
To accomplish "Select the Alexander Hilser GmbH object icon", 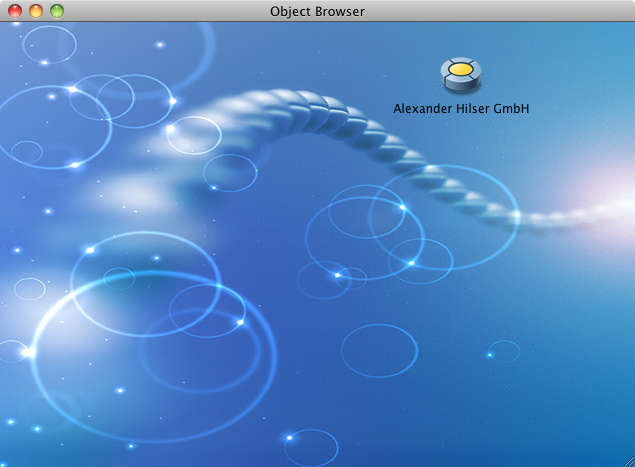I will pos(461,74).
